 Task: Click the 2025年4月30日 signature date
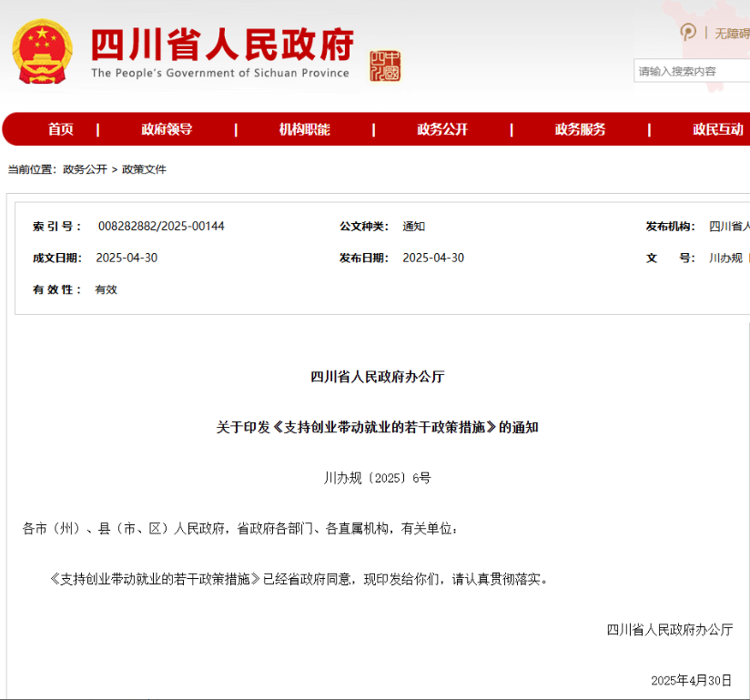691,680
